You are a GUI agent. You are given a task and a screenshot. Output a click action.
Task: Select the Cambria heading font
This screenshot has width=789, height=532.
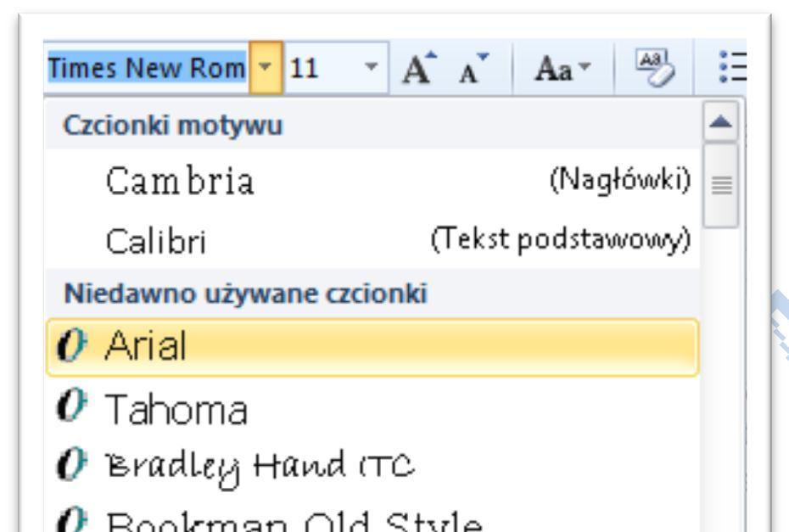[x=372, y=180]
